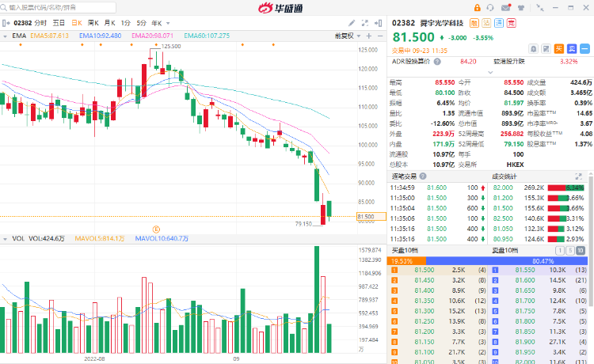Expand the EMA indicator dropdown arrow
594x364 pixels.
6,36
